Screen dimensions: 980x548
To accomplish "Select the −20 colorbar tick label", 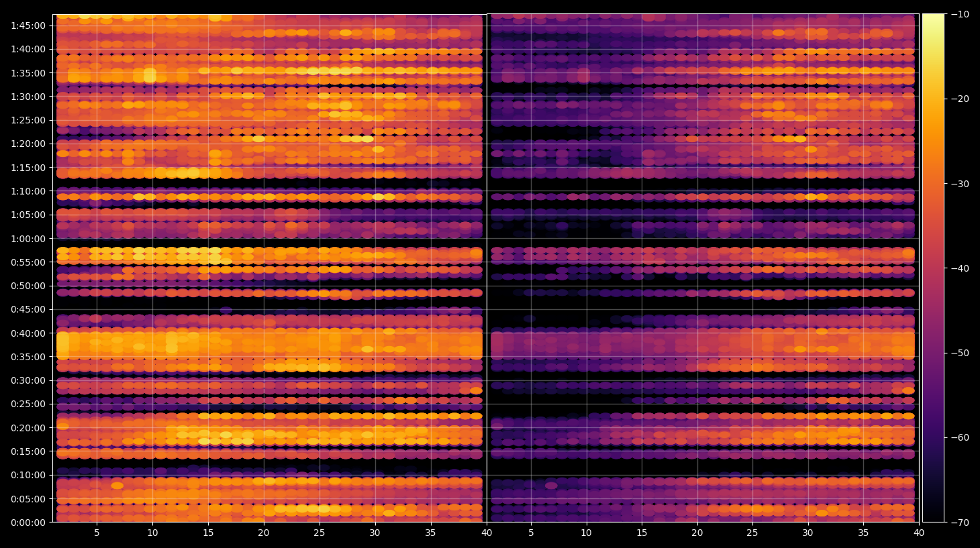I will coord(960,99).
